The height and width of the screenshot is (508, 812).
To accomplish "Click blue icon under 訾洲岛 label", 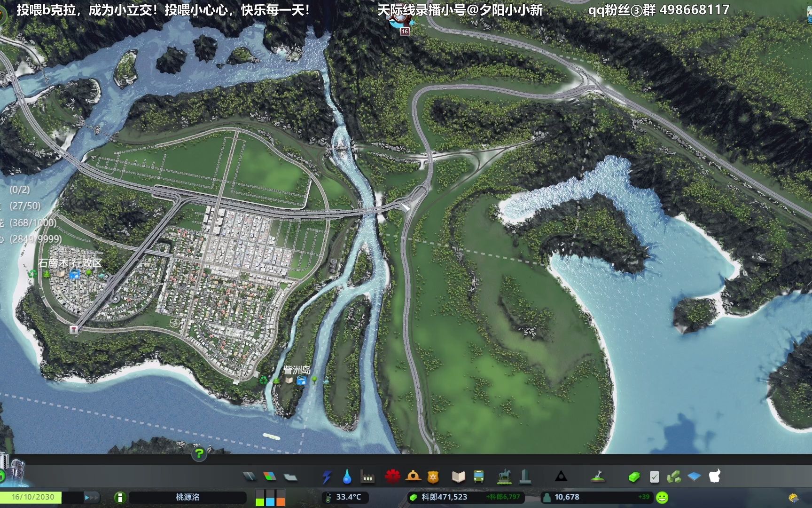I will click(x=302, y=380).
